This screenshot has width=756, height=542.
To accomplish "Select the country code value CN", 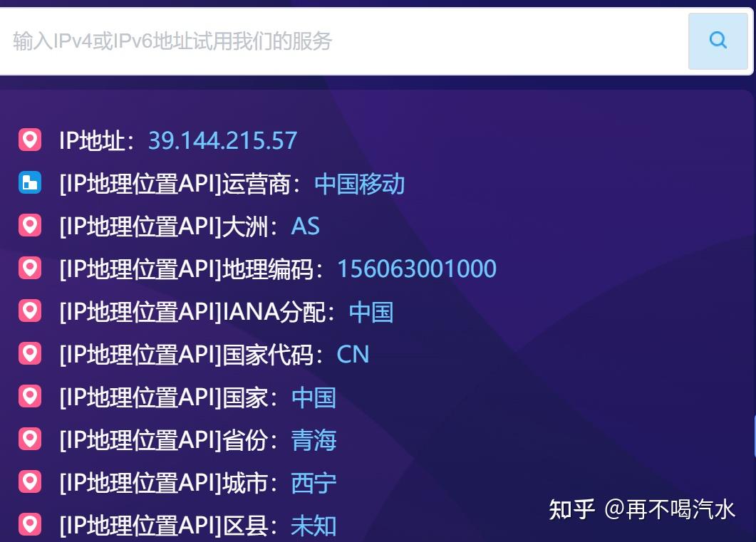I will pyautogui.click(x=353, y=354).
